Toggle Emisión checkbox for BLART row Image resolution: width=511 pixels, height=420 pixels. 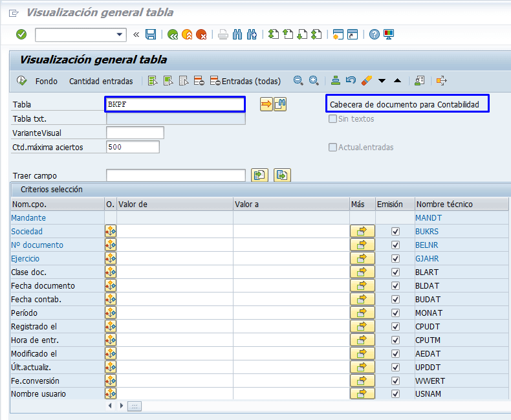click(395, 272)
